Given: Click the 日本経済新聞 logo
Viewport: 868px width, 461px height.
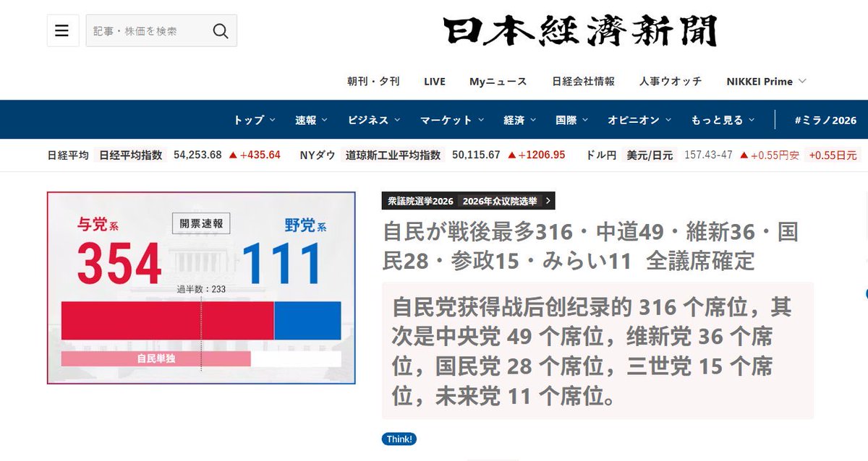Looking at the screenshot, I should coord(580,33).
